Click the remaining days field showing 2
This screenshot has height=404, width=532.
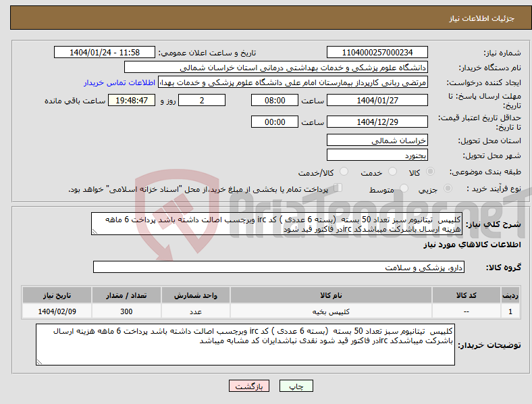pos(202,100)
